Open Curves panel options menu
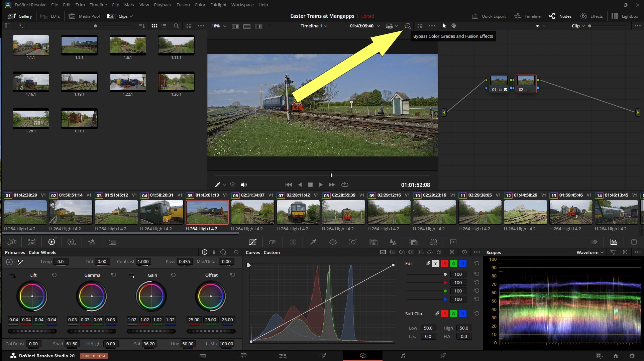 pyautogui.click(x=477, y=252)
